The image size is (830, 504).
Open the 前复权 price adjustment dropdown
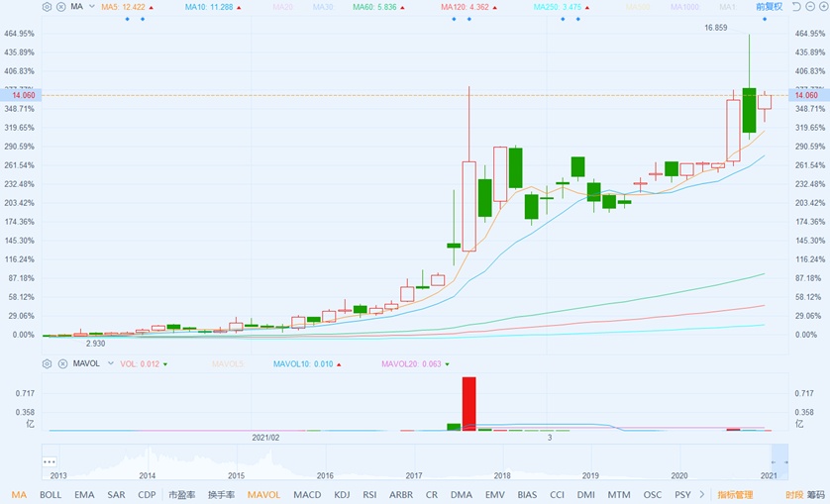tap(770, 6)
